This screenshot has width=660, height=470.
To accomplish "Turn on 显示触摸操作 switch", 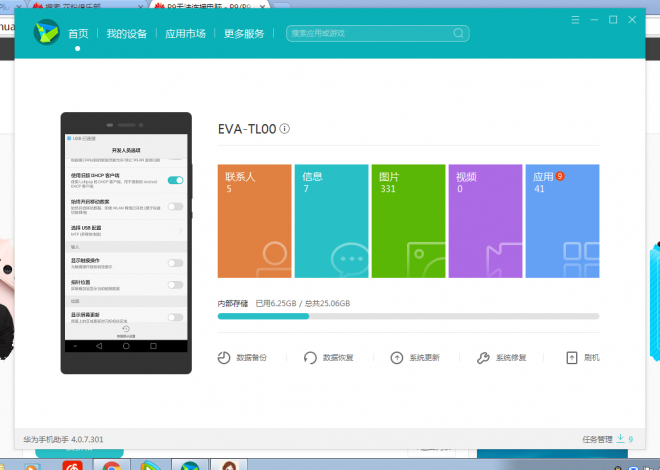I will (175, 263).
